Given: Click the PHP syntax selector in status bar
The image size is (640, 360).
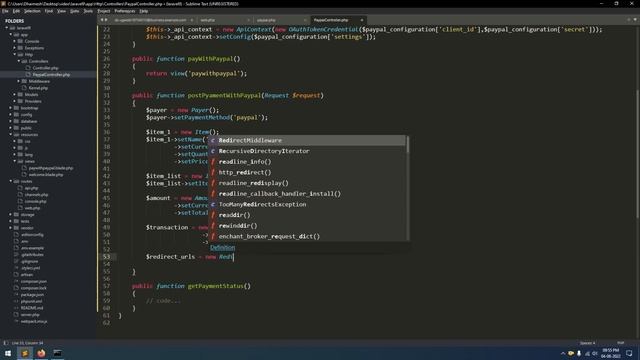Looking at the screenshot, I should [x=621, y=343].
